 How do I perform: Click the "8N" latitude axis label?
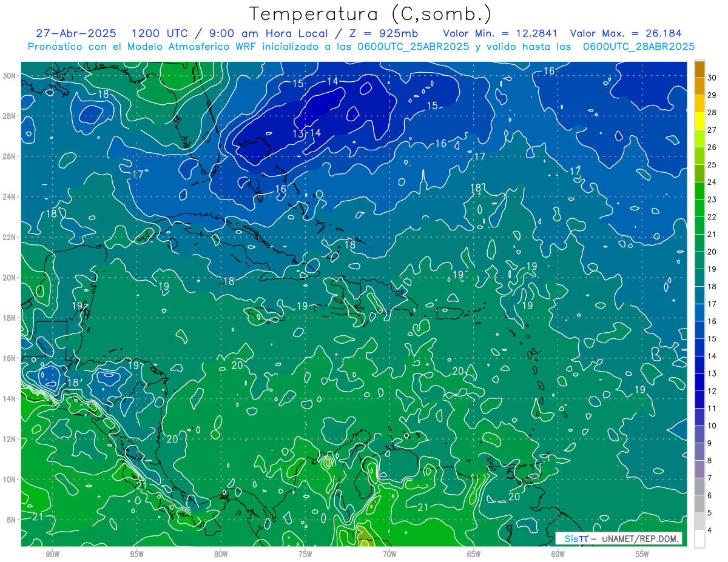12,520
